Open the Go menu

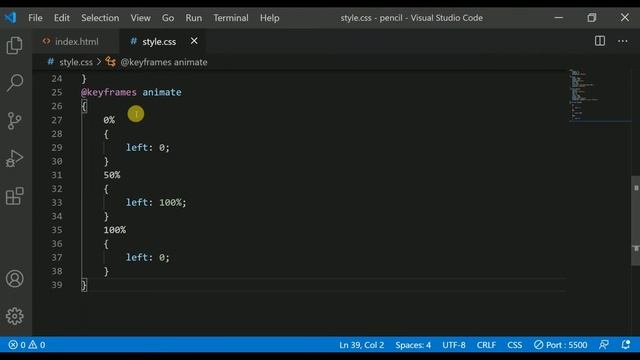click(x=168, y=18)
